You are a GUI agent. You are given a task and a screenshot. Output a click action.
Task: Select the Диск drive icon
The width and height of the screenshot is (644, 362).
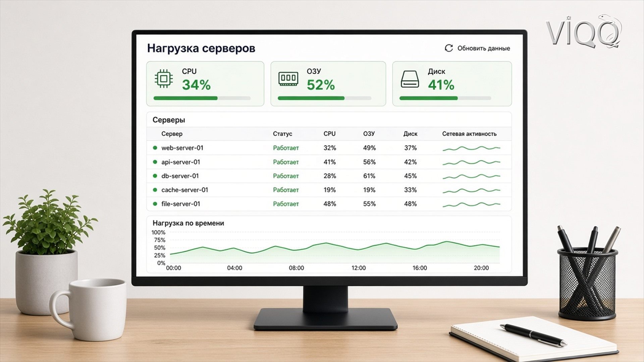click(x=410, y=79)
